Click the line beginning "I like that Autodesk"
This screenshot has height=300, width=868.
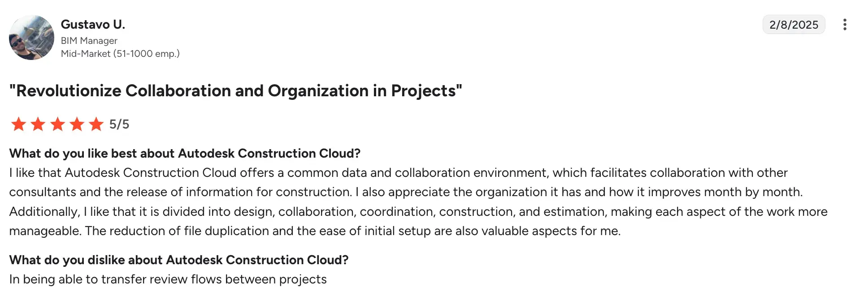[398, 173]
